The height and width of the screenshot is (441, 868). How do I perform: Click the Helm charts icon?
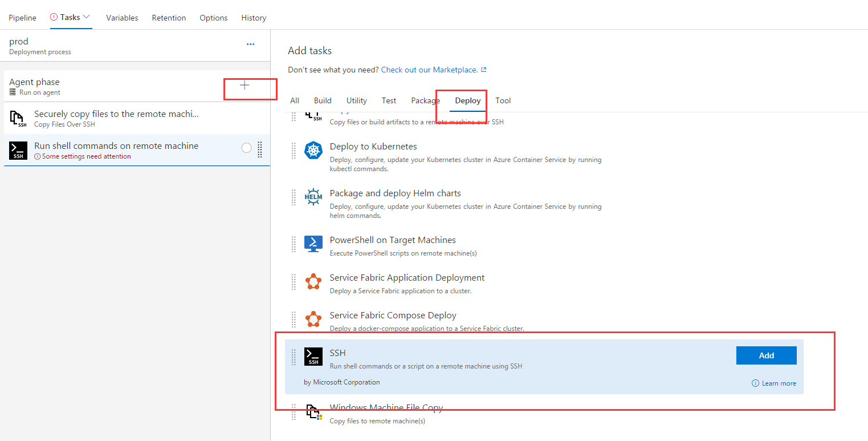point(313,197)
